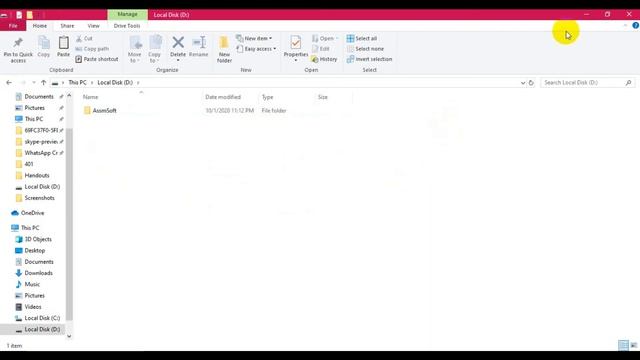The height and width of the screenshot is (360, 640).
Task: Open the Drive Tools tab
Action: click(127, 26)
